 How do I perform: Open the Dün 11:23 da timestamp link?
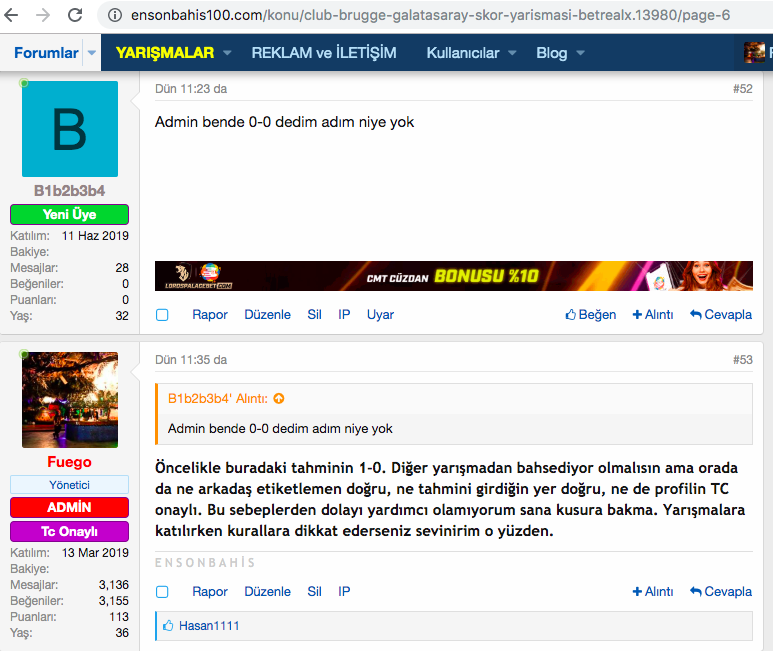point(191,89)
